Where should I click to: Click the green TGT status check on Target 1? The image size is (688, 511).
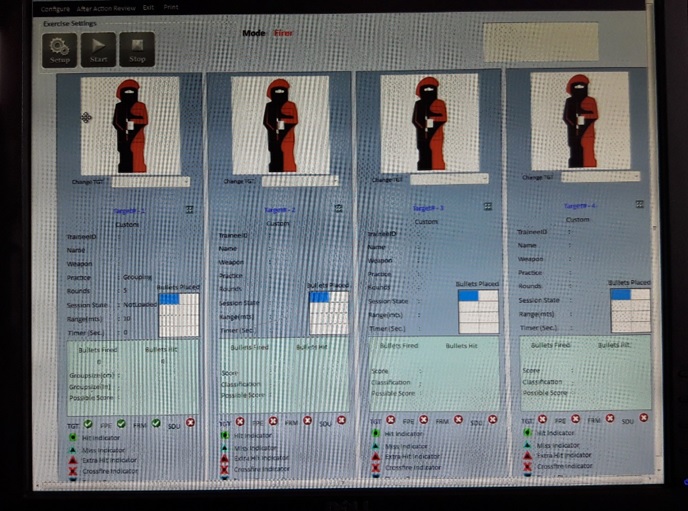88,424
